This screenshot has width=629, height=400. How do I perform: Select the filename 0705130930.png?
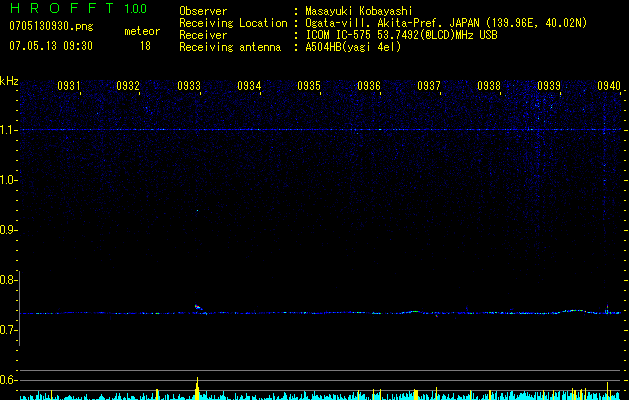pos(51,26)
